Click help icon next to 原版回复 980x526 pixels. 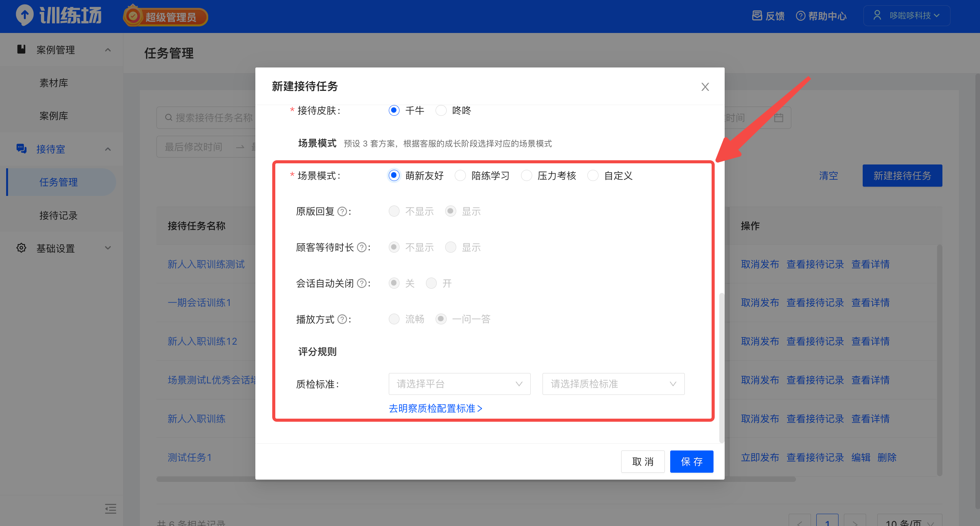tap(342, 211)
